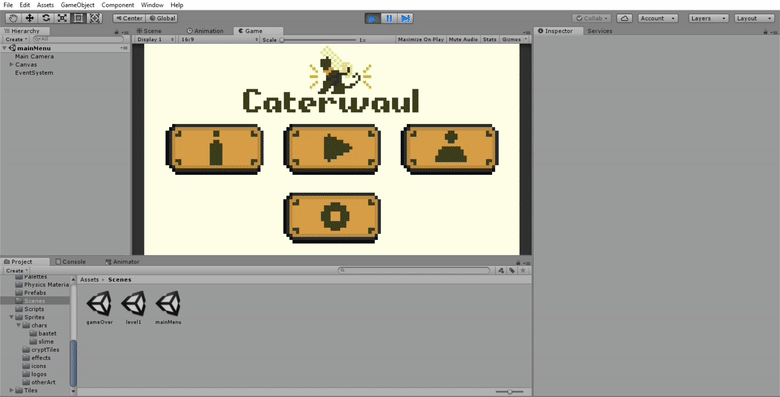Click search by type icon in Project

click(x=501, y=270)
